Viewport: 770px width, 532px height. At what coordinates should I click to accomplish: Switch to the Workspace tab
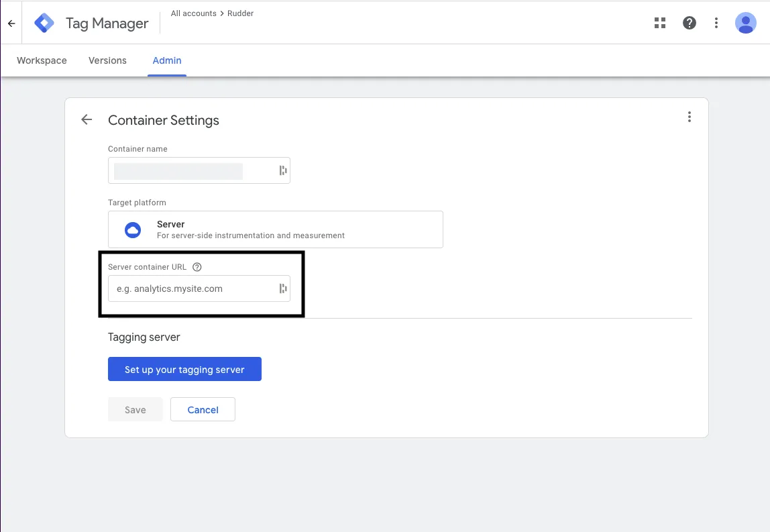[x=42, y=60]
